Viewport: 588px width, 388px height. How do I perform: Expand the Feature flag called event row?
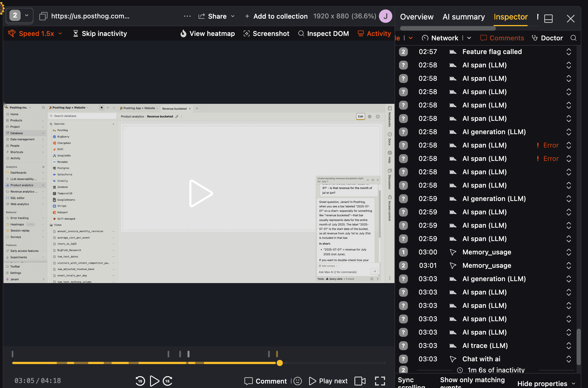[x=569, y=52]
